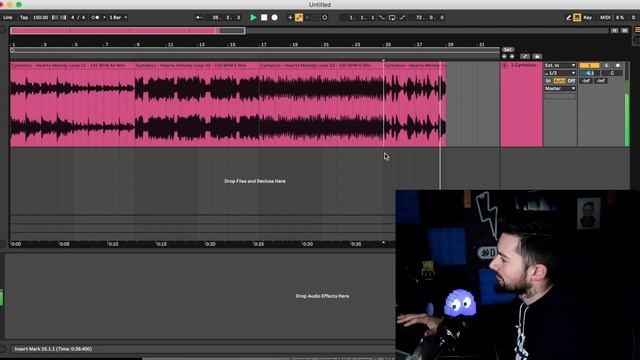Enable Key map mode
Image resolution: width=640 pixels, height=360 pixels.
pos(588,18)
